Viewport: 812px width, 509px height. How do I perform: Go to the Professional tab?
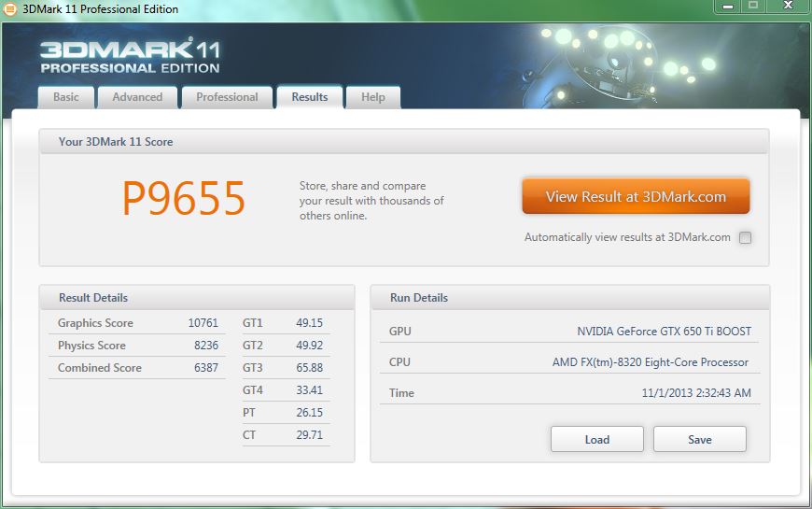click(x=227, y=97)
